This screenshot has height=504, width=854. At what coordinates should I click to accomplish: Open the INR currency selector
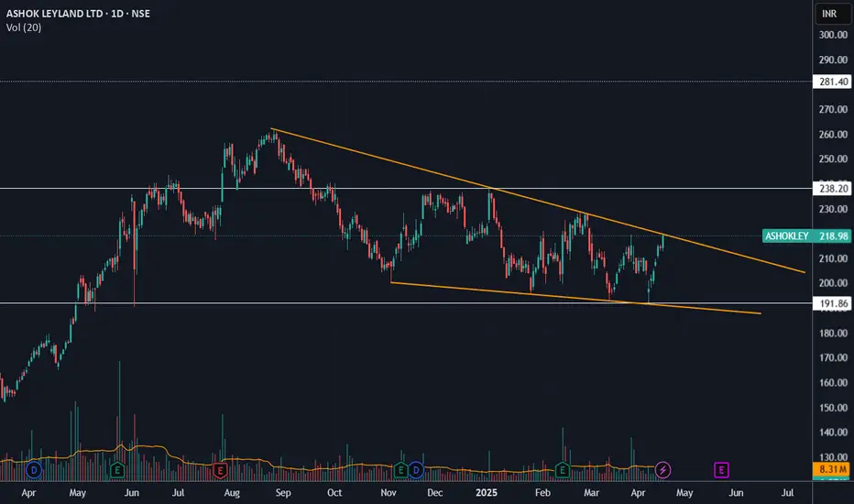click(832, 14)
